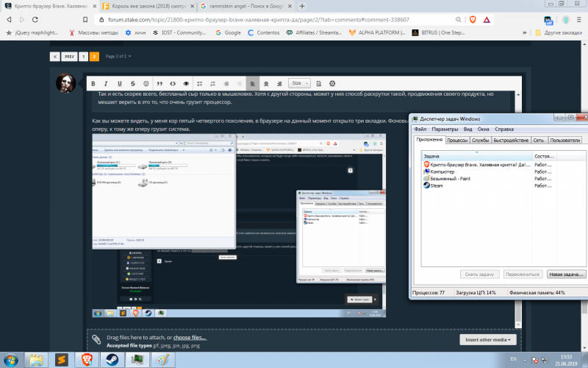Screen dimensions: 588x368
Task: Go to forum page 1
Action: [84, 57]
